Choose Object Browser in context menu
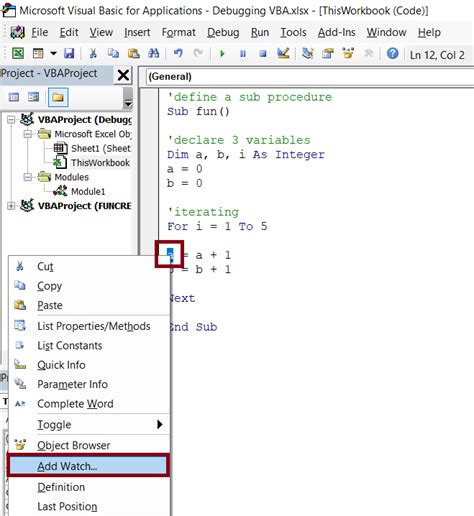 click(x=89, y=445)
